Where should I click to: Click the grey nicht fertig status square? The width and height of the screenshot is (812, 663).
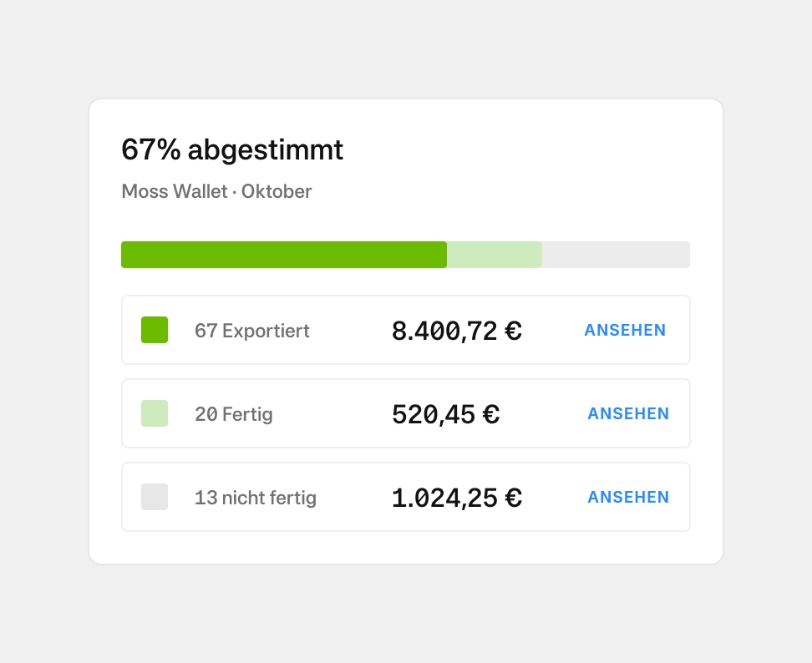coord(154,497)
